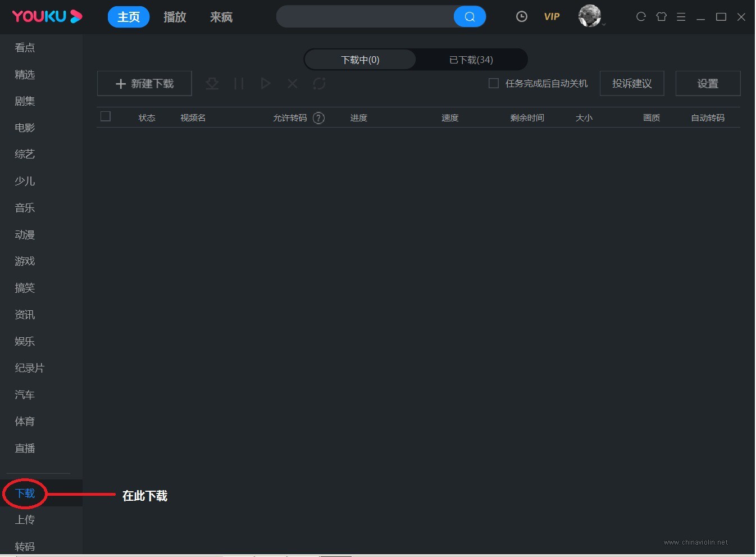Image resolution: width=756 pixels, height=557 pixels.
Task: Click the user avatar picture
Action: click(590, 16)
